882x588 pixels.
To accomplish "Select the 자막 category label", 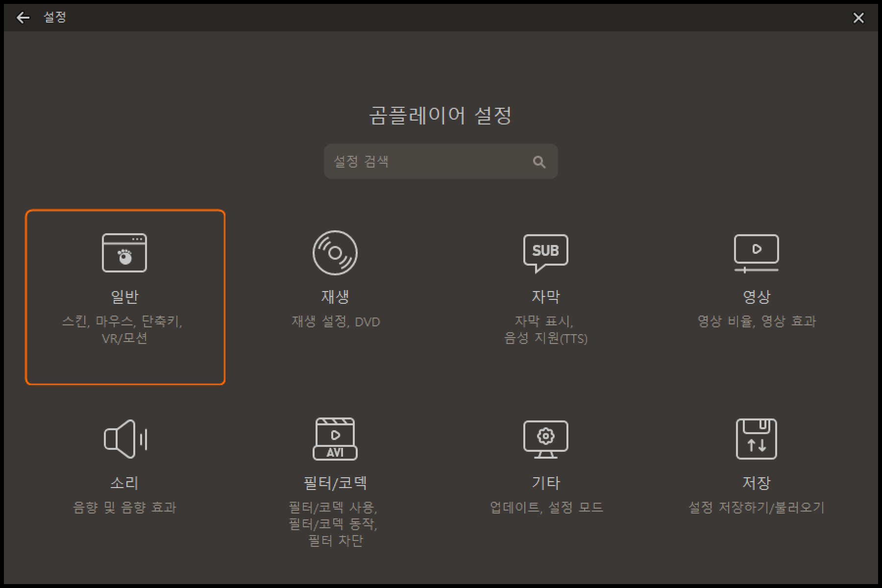I will tap(546, 296).
